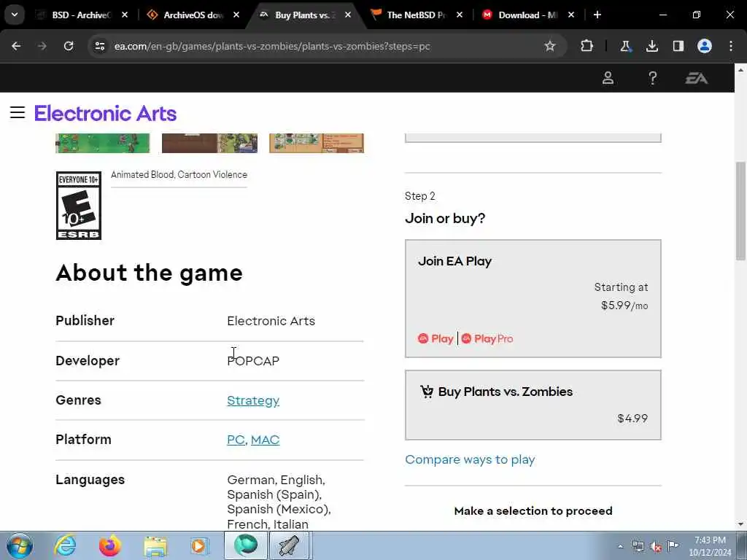747x560 pixels.
Task: Open the tab search dropdown arrow
Action: 15,15
